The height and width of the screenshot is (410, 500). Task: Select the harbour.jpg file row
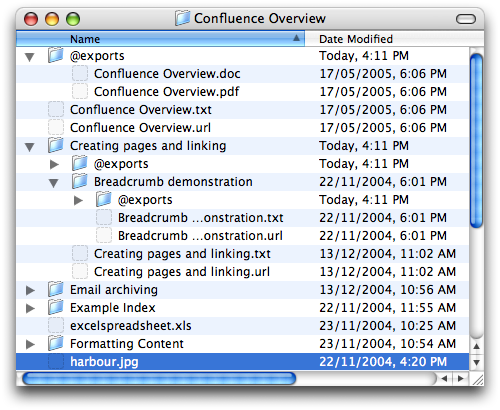(242, 362)
